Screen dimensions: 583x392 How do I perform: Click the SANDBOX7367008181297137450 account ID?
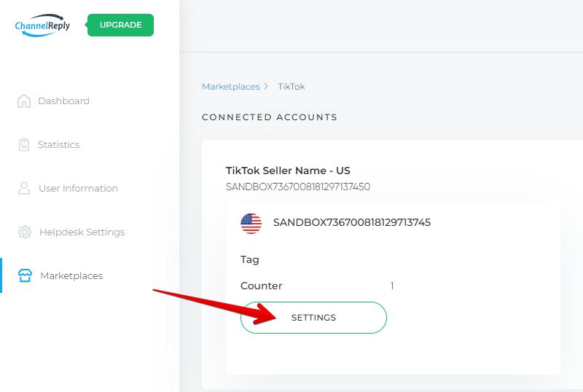(298, 187)
